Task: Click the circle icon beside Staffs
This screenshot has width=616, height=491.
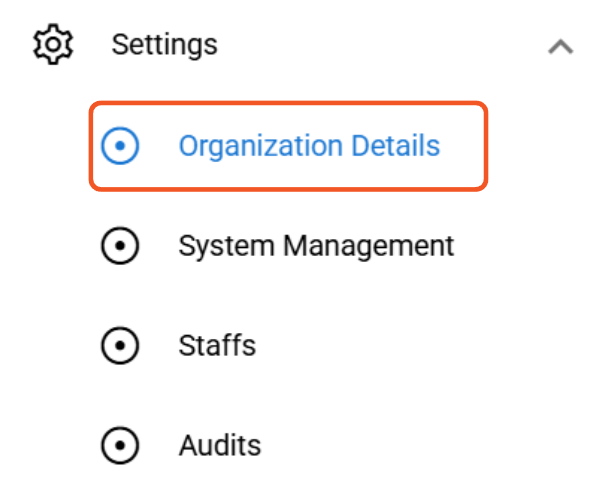Action: [x=120, y=346]
